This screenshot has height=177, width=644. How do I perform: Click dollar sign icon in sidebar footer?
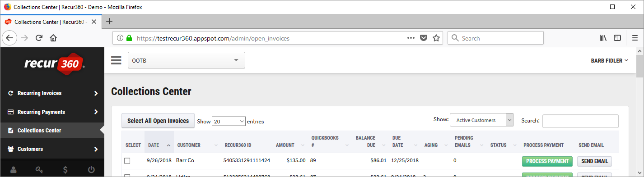click(65, 170)
